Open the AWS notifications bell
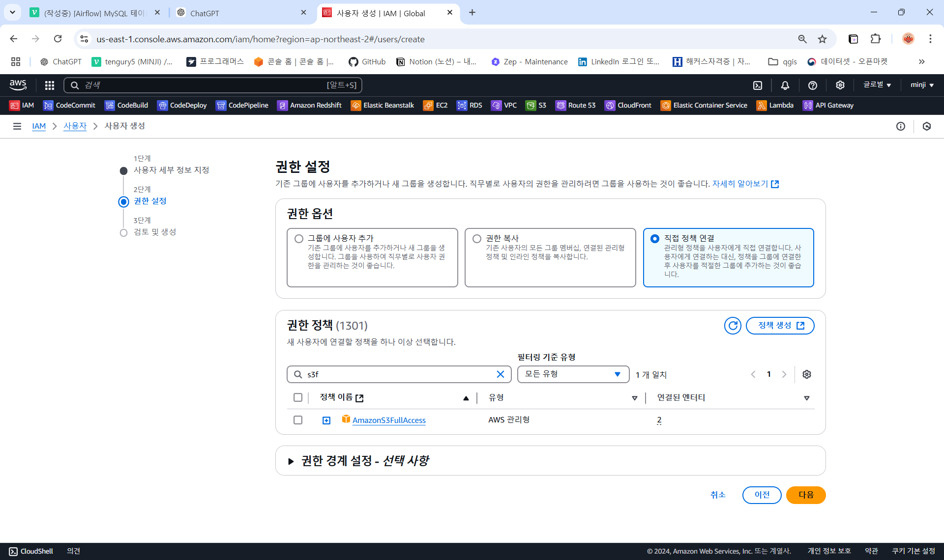This screenshot has height=560, width=944. pyautogui.click(x=785, y=85)
